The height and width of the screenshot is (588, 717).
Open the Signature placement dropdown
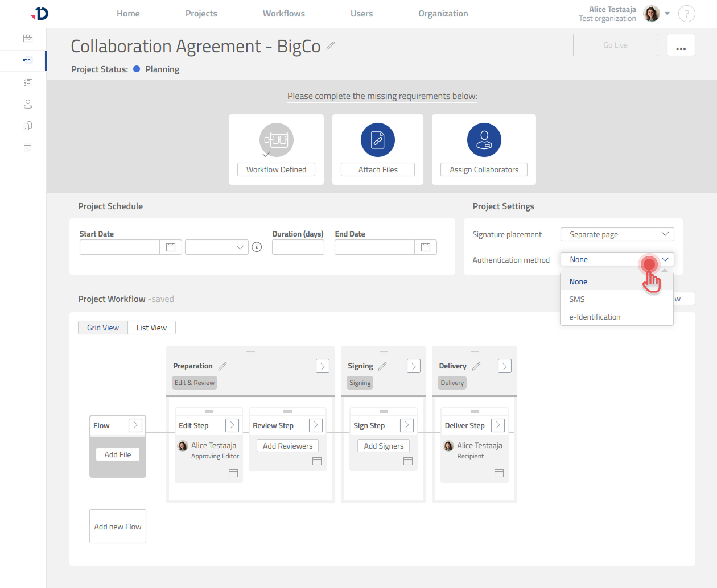point(617,234)
